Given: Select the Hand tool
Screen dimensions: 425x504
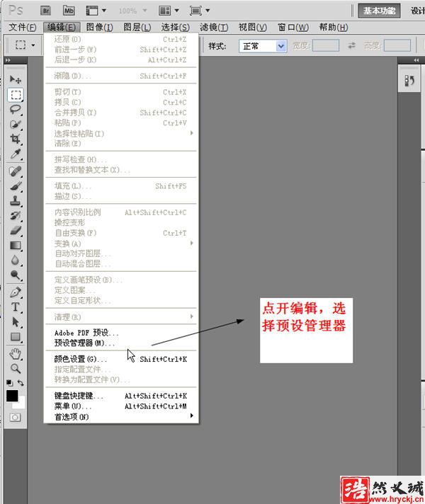Looking at the screenshot, I should [x=15, y=354].
